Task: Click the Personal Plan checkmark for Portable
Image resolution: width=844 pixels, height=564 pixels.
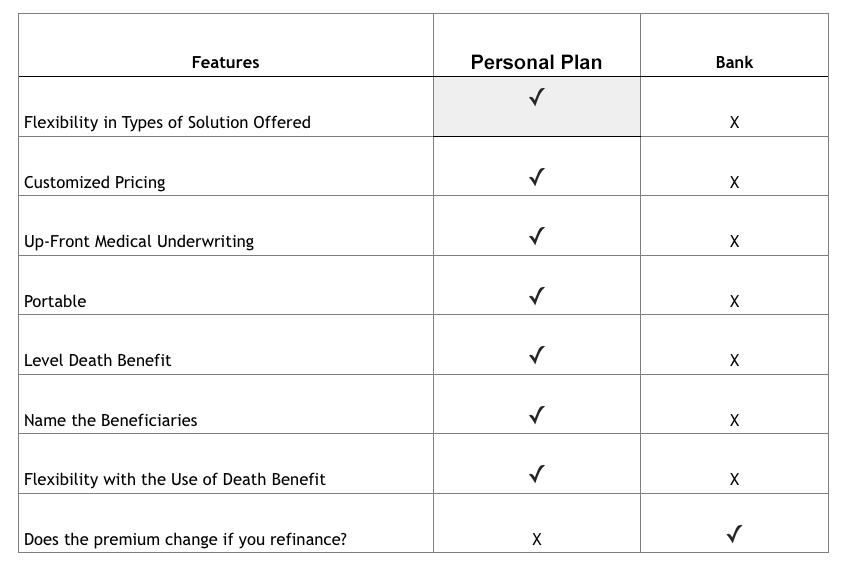Action: coord(537,296)
